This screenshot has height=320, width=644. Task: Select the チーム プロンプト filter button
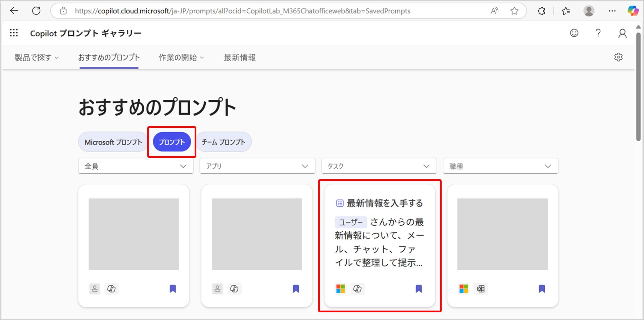(223, 142)
